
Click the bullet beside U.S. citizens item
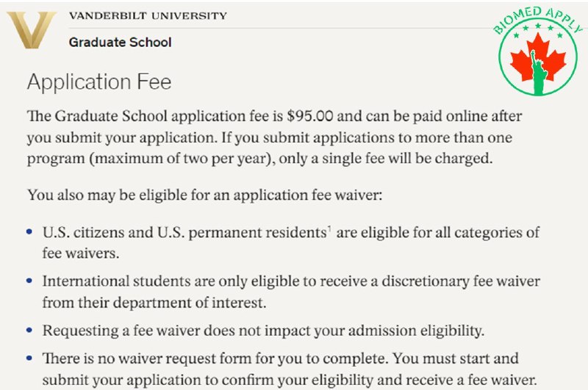point(29,232)
